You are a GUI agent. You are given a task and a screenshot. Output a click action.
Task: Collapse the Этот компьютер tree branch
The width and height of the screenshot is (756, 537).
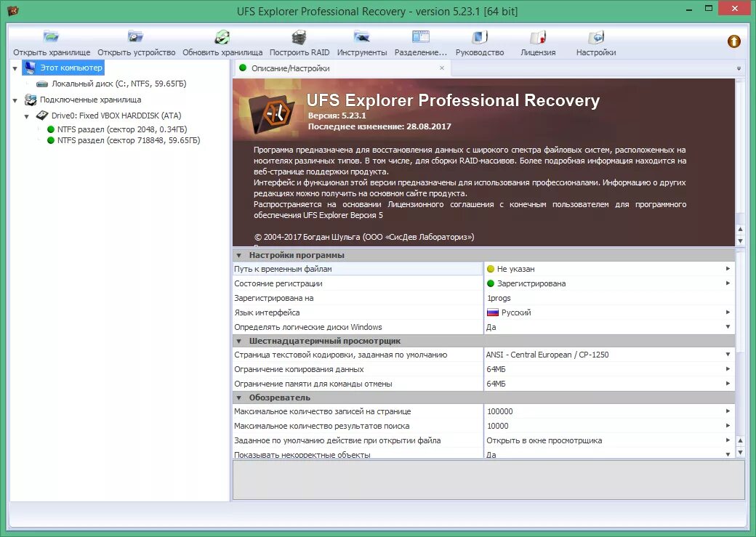point(15,67)
